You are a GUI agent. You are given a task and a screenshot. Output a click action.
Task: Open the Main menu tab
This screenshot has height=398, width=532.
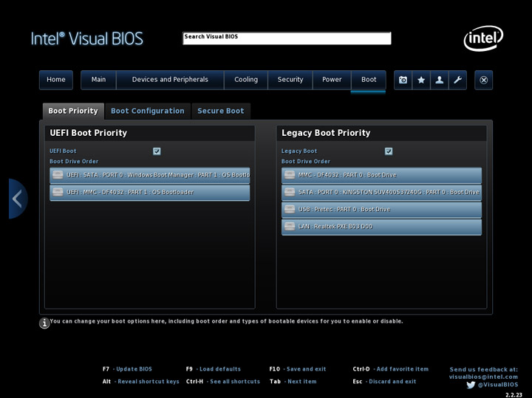click(x=98, y=80)
